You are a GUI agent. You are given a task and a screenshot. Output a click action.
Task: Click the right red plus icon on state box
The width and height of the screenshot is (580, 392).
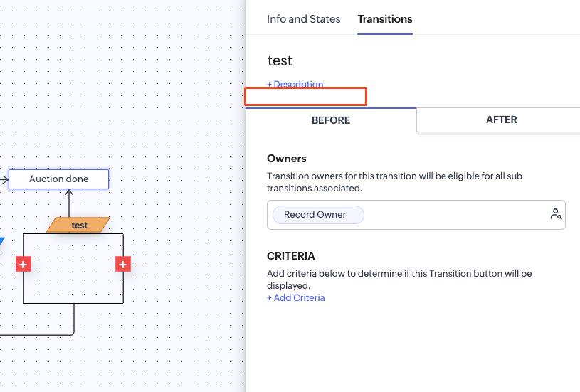122,265
